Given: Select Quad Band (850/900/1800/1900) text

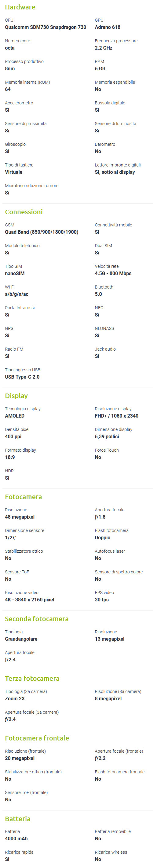Looking at the screenshot, I should click(x=42, y=232).
